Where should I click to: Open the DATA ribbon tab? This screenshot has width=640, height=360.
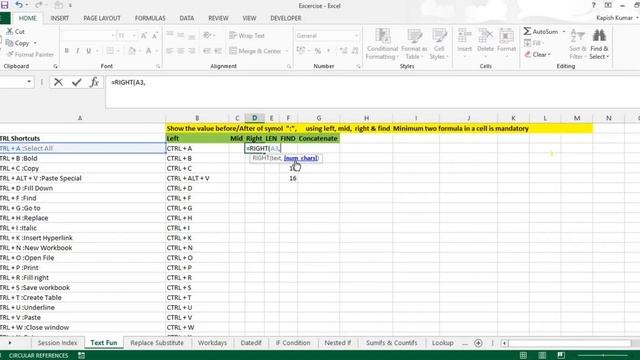(187, 18)
